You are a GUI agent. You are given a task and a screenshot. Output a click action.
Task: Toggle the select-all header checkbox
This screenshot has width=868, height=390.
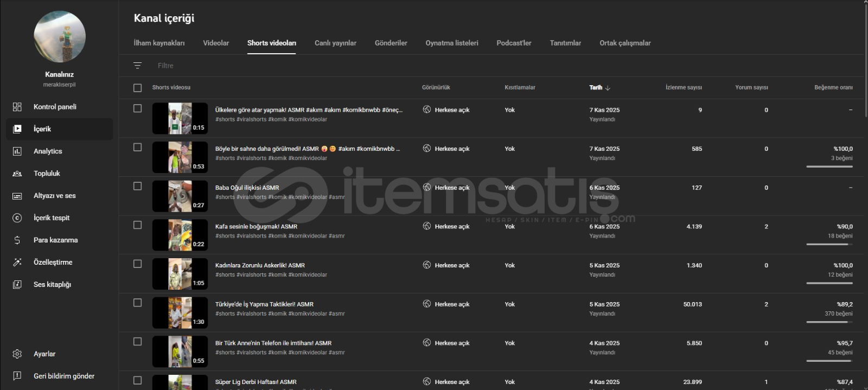[138, 88]
